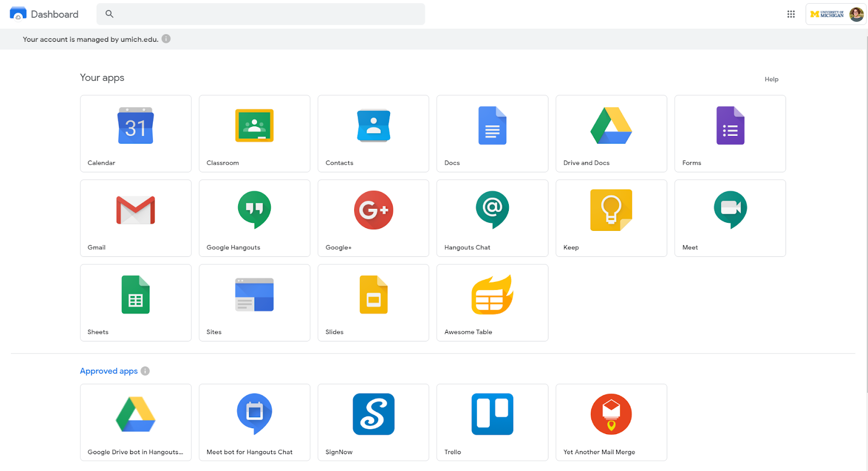Click info icon beside managed account notice
Viewport: 868px width, 471px height.
[x=166, y=39]
